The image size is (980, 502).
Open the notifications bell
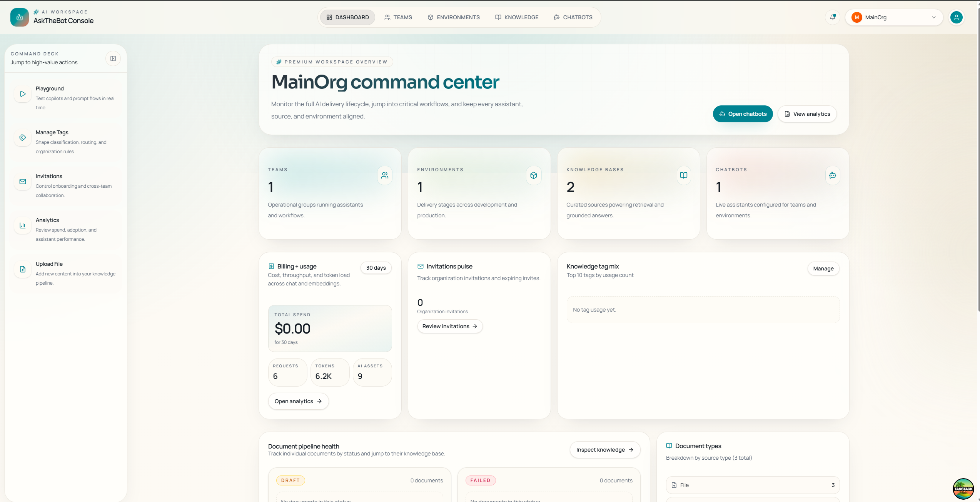click(833, 17)
